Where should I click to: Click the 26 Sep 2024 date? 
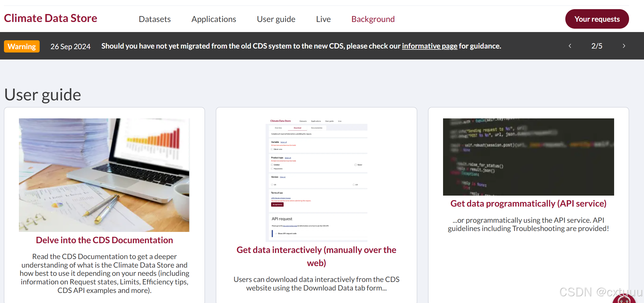point(70,46)
